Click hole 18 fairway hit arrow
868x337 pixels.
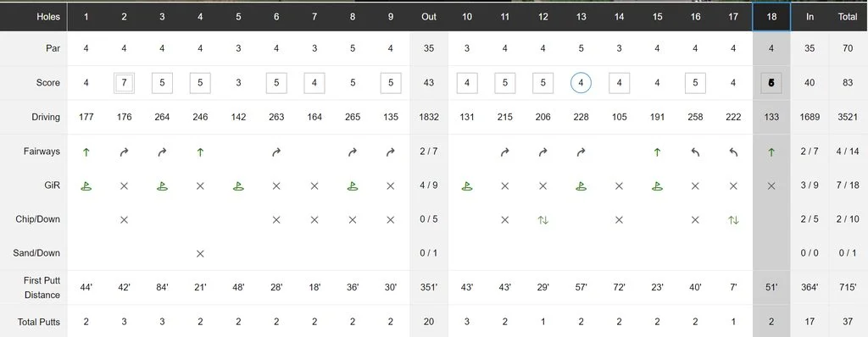pyautogui.click(x=771, y=152)
